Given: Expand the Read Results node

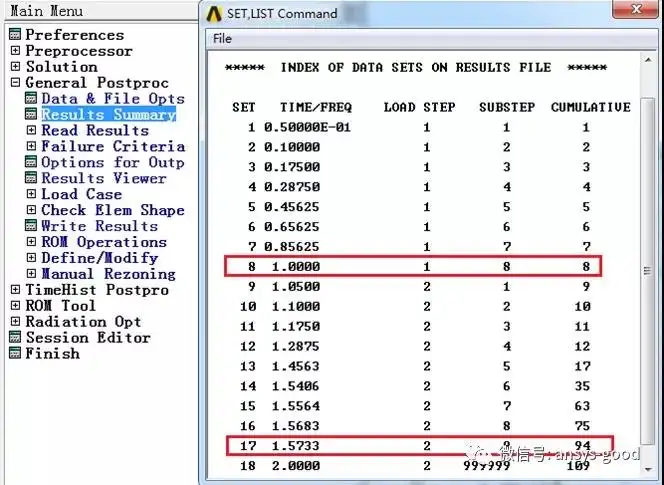Looking at the screenshot, I should (31, 130).
